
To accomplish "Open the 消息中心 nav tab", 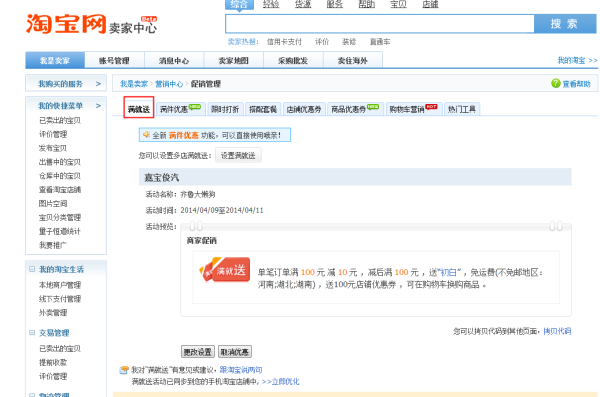I will pos(174,60).
